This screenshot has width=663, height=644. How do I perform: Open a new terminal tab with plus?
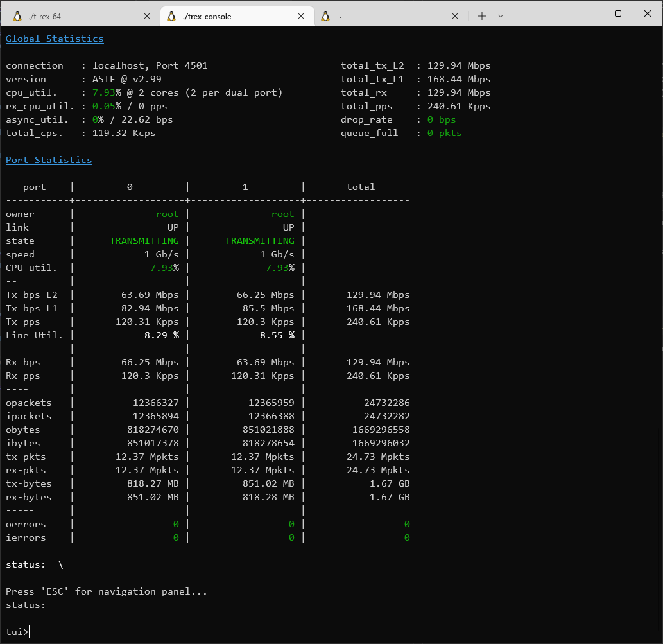click(x=481, y=17)
